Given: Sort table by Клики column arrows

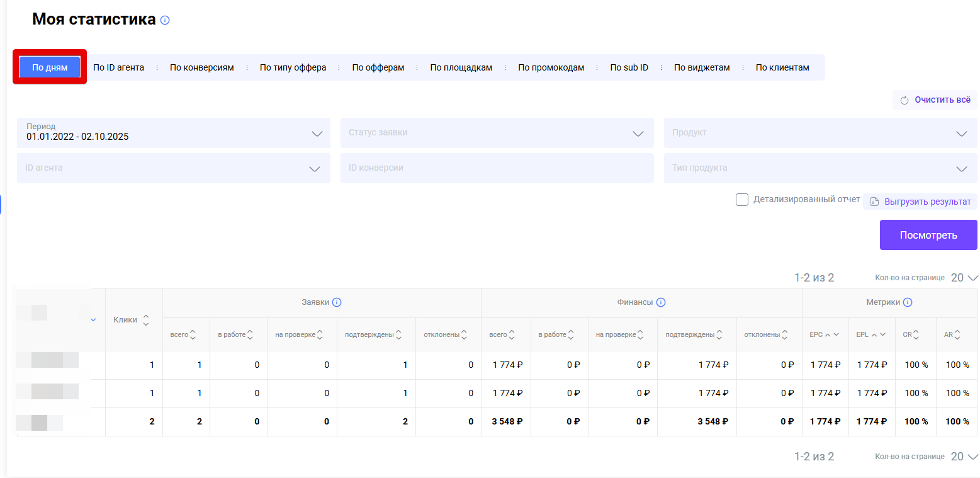Looking at the screenshot, I should point(146,320).
